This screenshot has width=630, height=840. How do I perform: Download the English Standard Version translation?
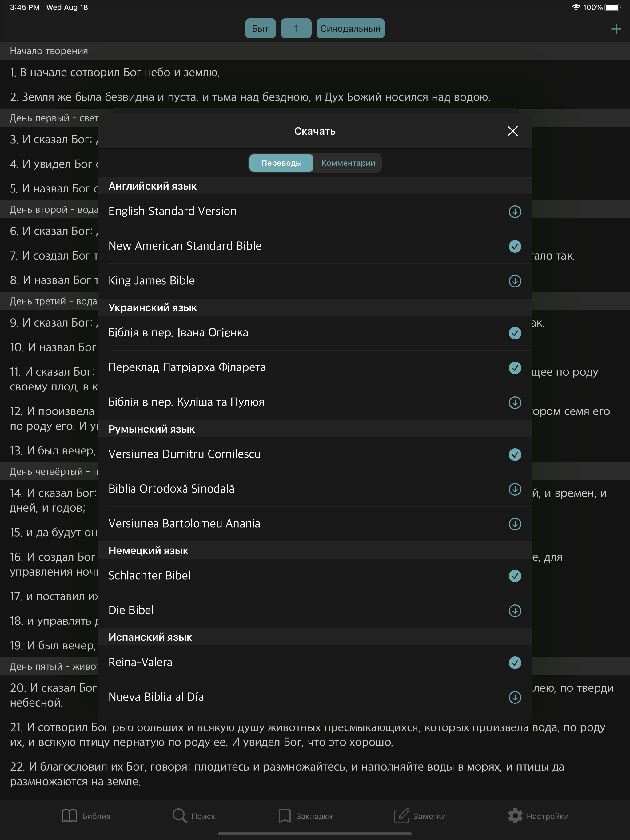click(x=514, y=212)
